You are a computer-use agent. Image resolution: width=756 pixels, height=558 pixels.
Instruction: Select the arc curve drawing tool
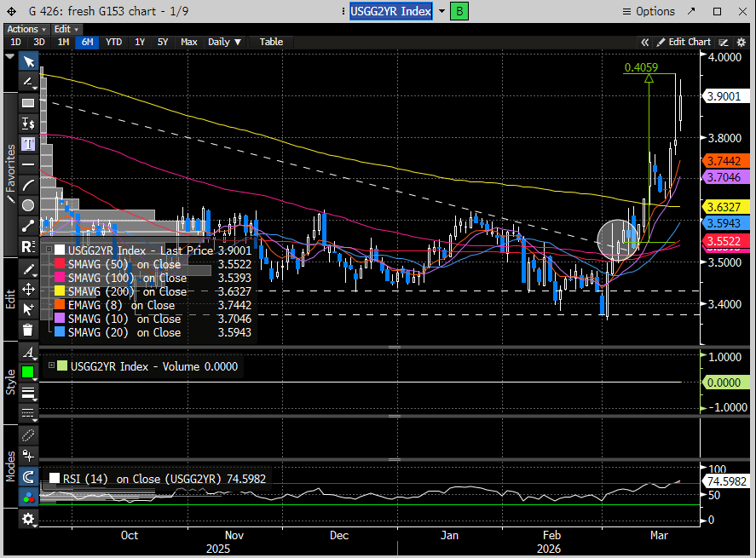click(28, 185)
